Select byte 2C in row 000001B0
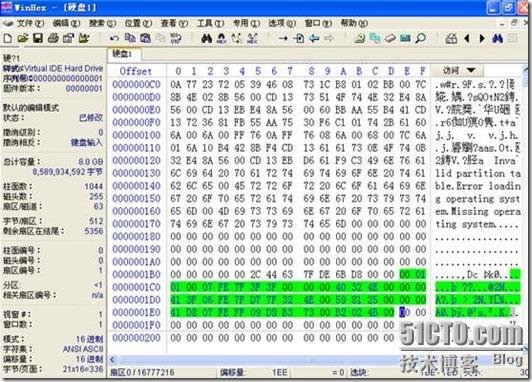The height and width of the screenshot is (382, 532). (255, 274)
